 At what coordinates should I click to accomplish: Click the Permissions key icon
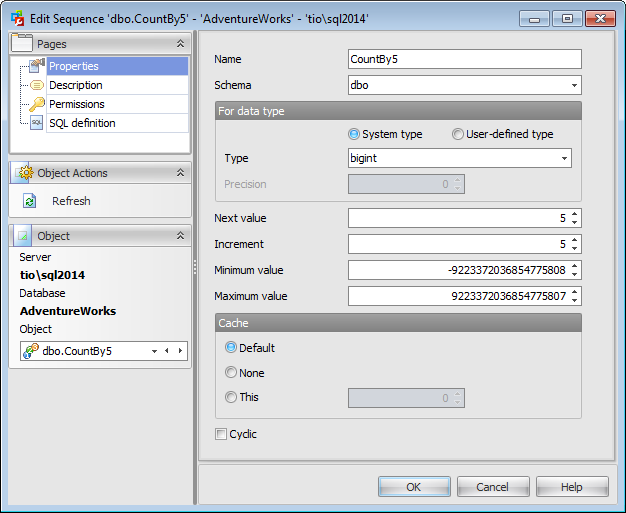pos(37,104)
